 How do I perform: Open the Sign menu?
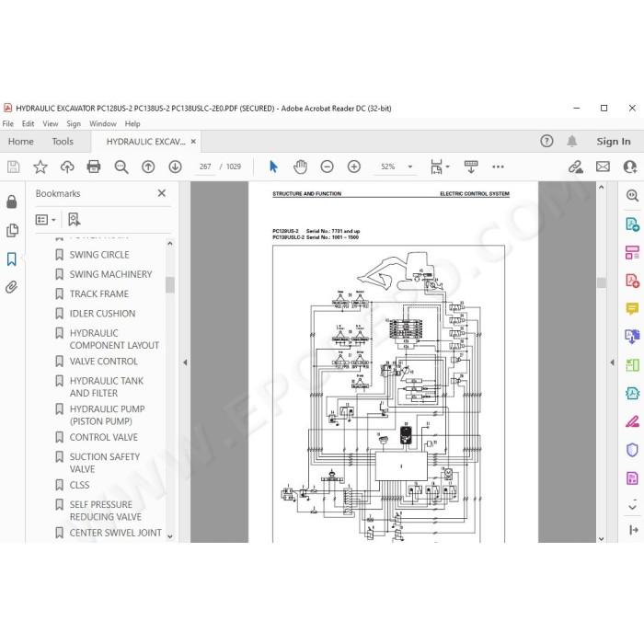(x=74, y=123)
